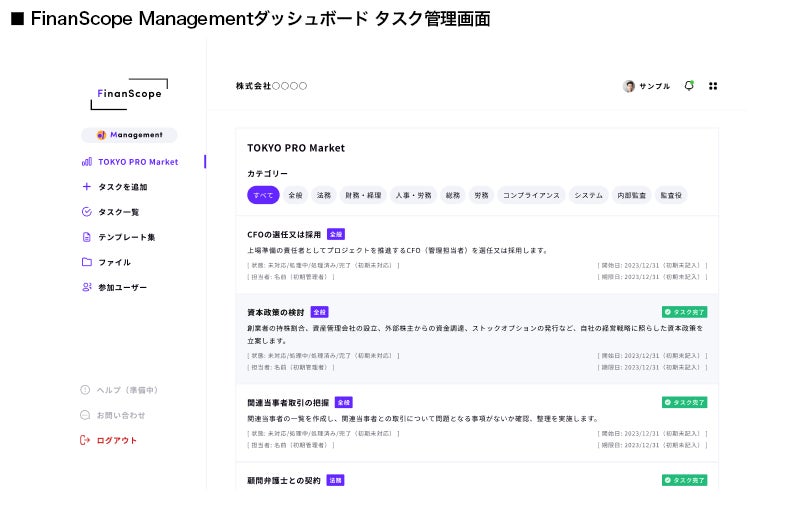Image resolution: width=800 pixels, height=532 pixels.
Task: Click the Management label pill
Action: pos(129,135)
